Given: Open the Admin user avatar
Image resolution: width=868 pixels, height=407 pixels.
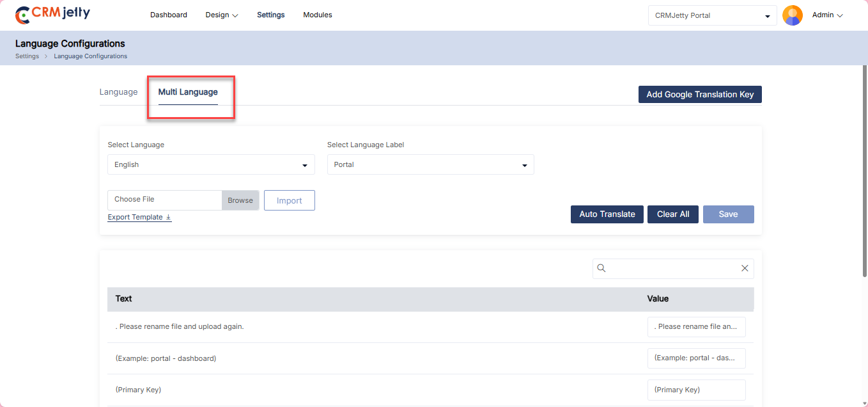Looking at the screenshot, I should (792, 15).
